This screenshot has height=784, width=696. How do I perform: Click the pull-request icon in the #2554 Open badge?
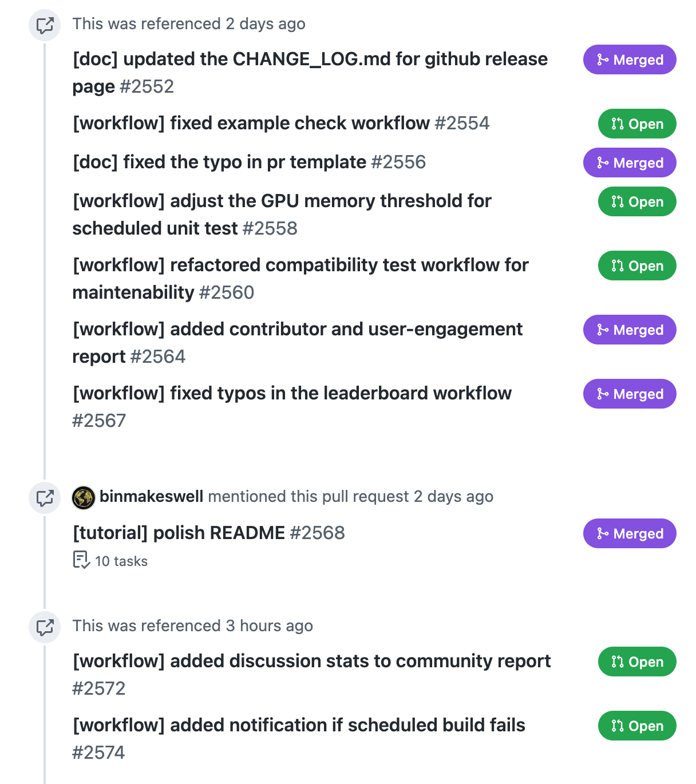click(617, 124)
